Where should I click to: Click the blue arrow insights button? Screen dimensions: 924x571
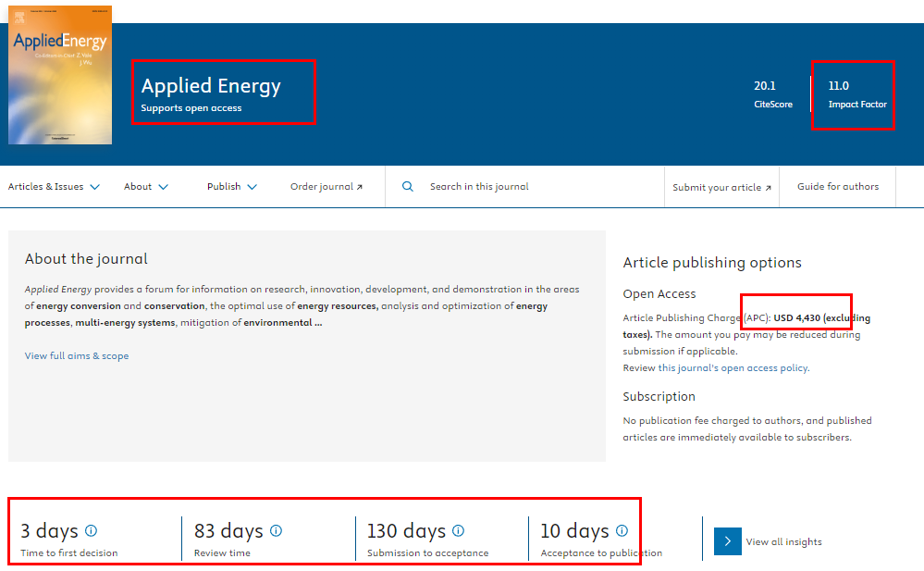(727, 541)
